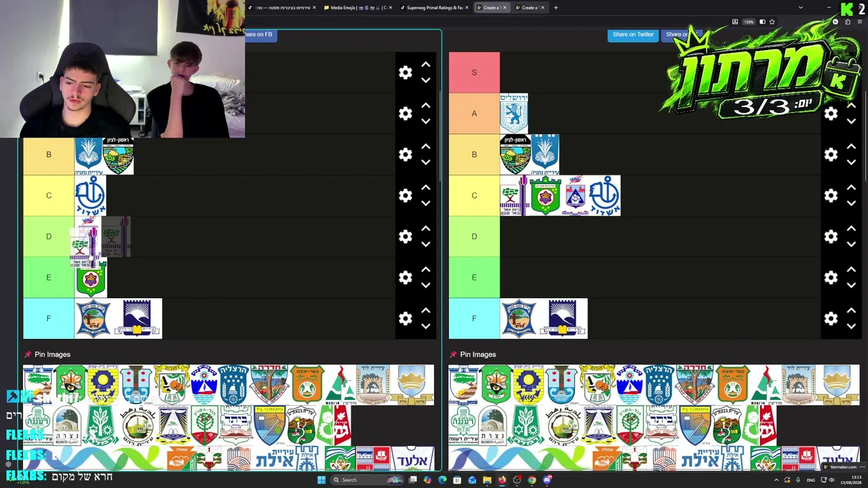This screenshot has height=488, width=868.
Task: Open settings gear for right window's C tier
Action: (x=831, y=195)
